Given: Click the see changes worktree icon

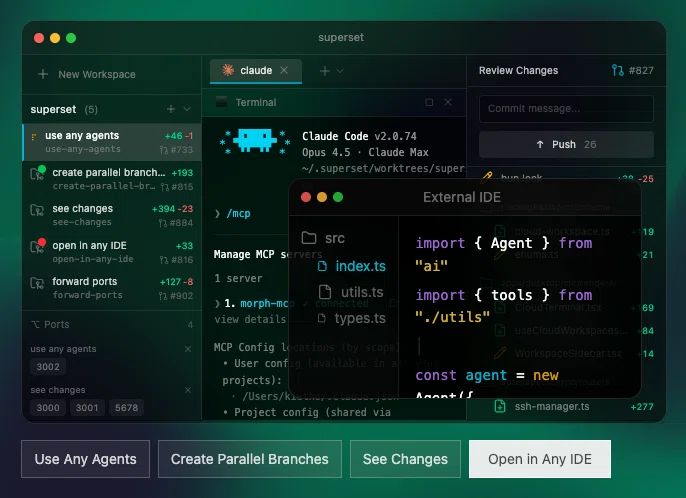Looking at the screenshot, I should [37, 210].
